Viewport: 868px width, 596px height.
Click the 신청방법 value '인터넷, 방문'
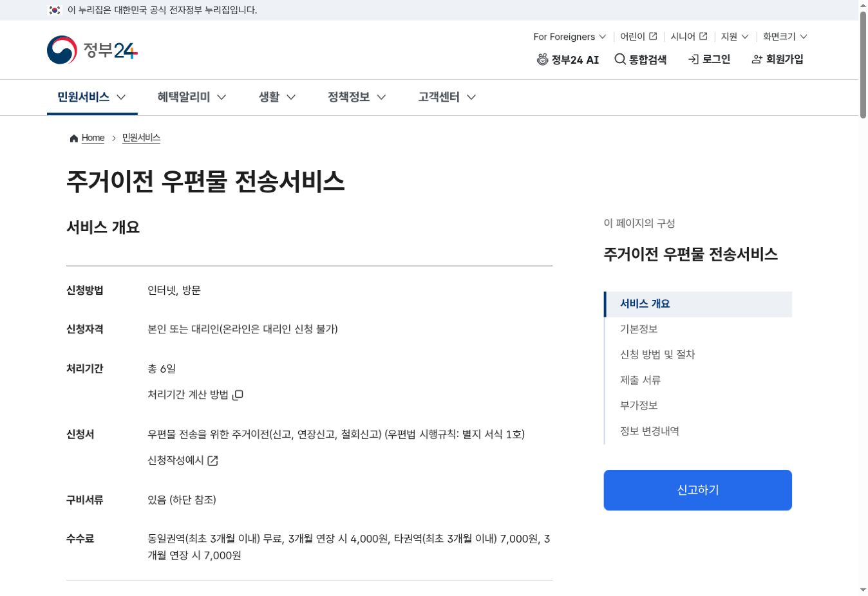click(174, 290)
